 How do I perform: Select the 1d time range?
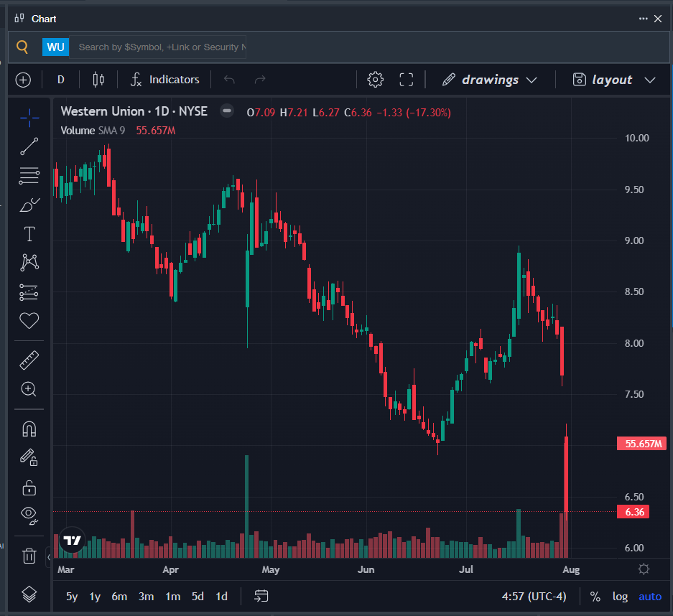[221, 597]
